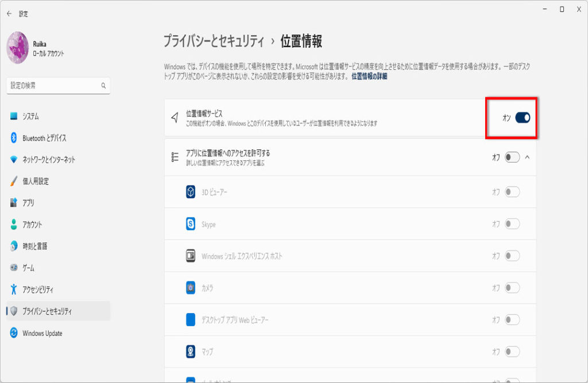Toggle location access for カメラ
Viewport: 588px width, 383px height.
click(x=512, y=288)
